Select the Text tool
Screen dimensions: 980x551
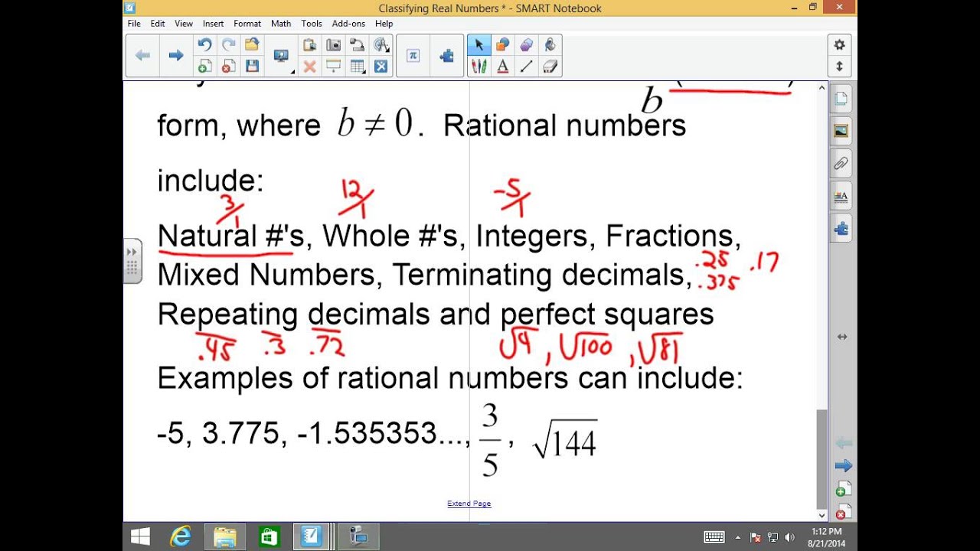[x=503, y=67]
